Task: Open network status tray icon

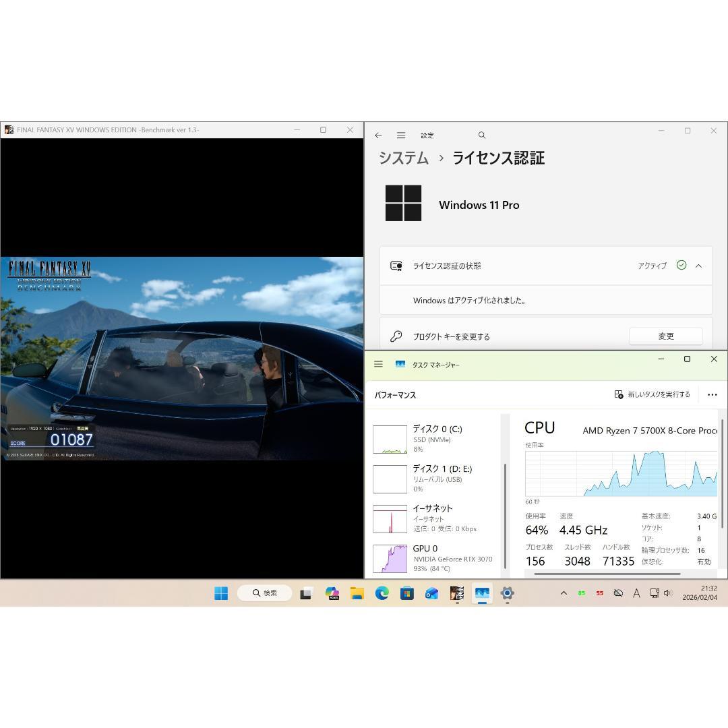Action: pyautogui.click(x=654, y=593)
